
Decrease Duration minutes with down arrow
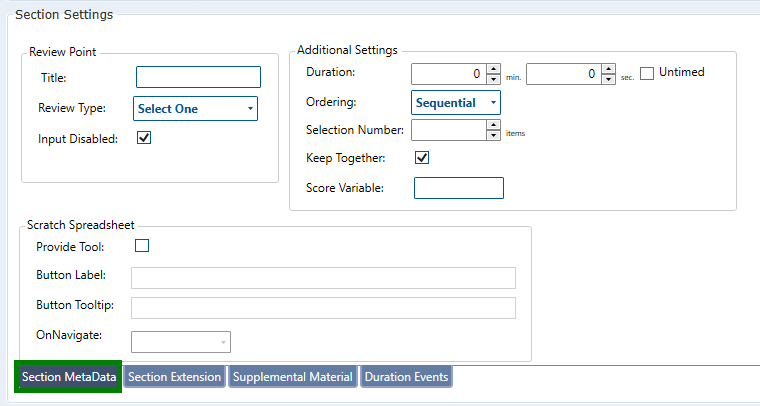coord(493,79)
